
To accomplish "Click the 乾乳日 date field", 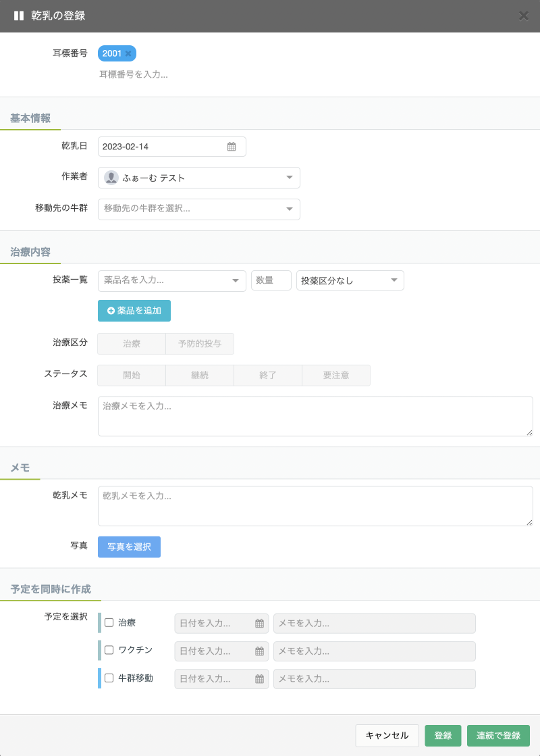I will point(172,147).
